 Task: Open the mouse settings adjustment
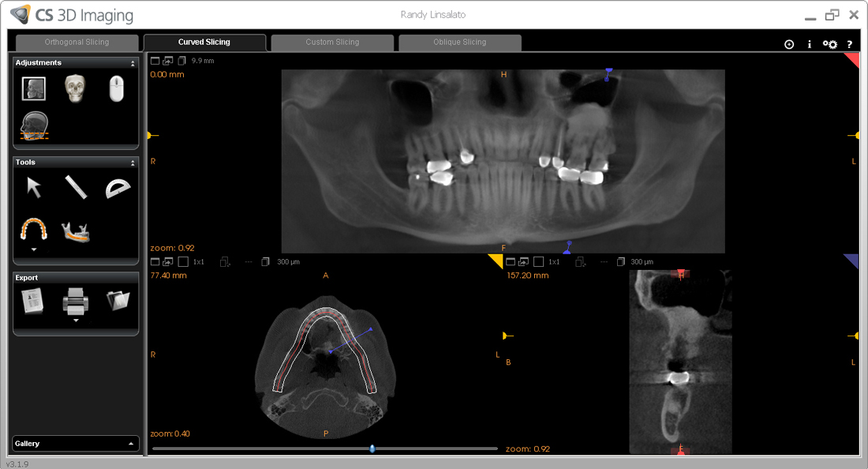point(116,88)
